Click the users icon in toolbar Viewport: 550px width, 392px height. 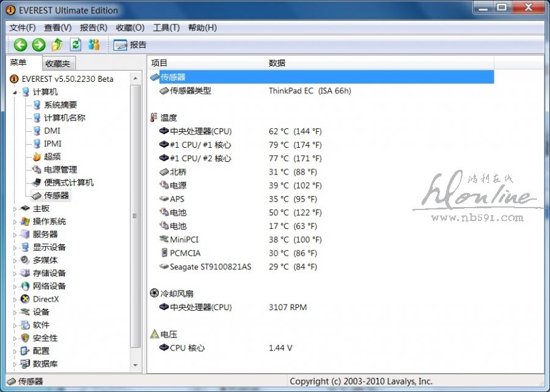[x=94, y=45]
